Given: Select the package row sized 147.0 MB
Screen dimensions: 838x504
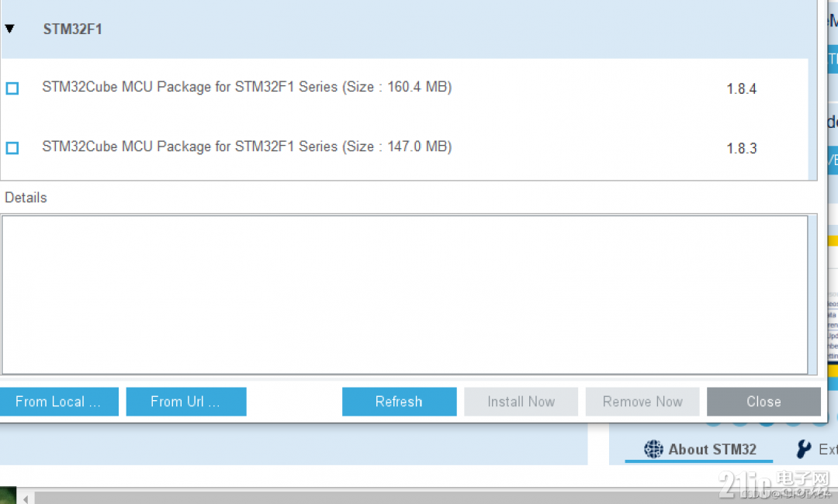Looking at the screenshot, I should point(404,148).
